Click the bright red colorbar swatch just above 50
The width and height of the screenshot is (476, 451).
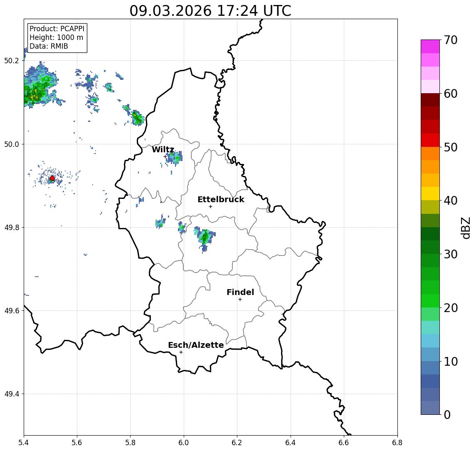coord(430,140)
